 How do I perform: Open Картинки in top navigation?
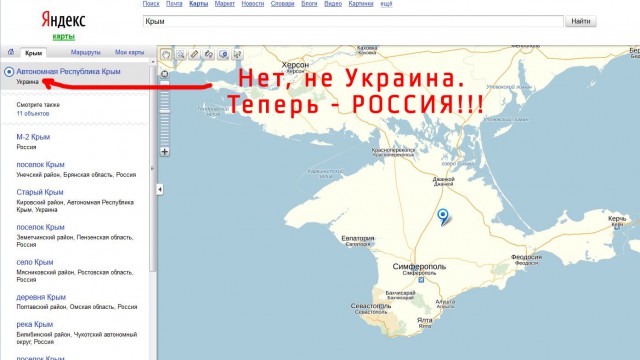(361, 4)
